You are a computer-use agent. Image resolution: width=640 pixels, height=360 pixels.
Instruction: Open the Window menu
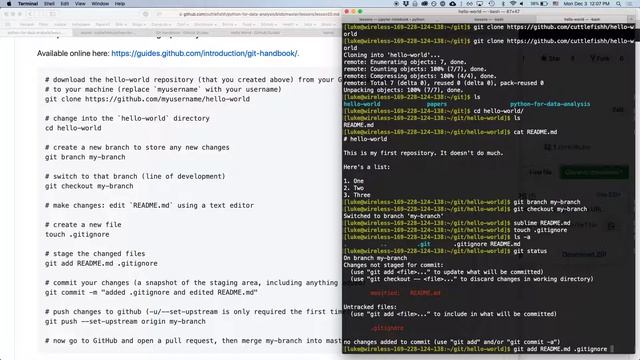click(x=100, y=4)
